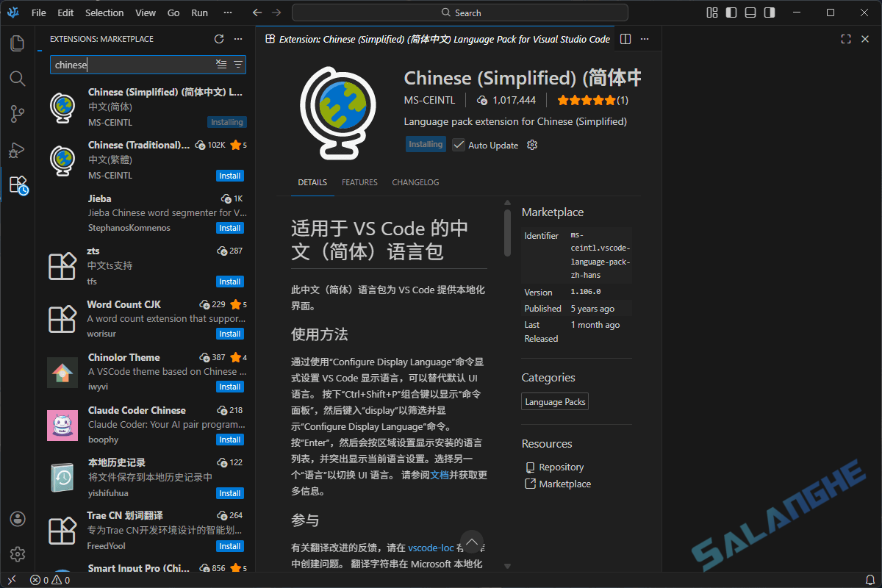Open the editor More Actions ellipsis menu

point(644,38)
